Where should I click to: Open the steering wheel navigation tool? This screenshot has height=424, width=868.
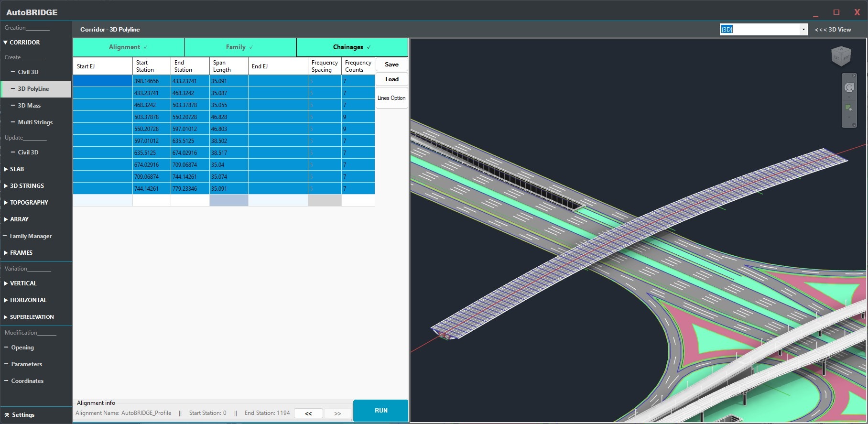pos(849,88)
